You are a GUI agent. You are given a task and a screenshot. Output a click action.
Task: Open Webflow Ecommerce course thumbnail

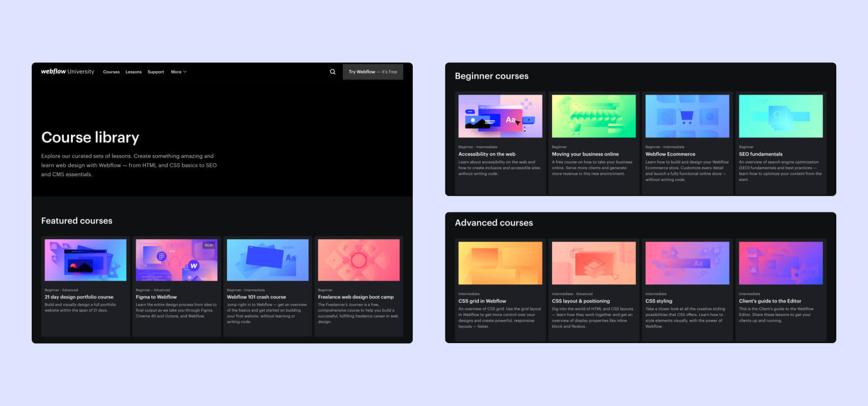687,116
